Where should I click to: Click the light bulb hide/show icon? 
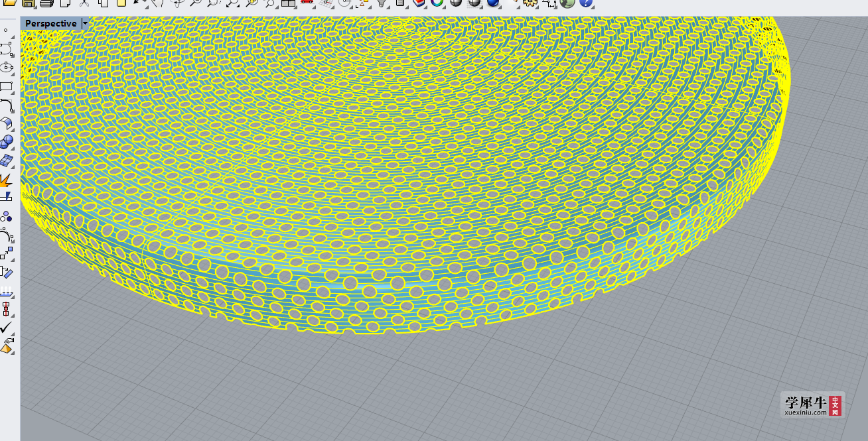[x=381, y=3]
